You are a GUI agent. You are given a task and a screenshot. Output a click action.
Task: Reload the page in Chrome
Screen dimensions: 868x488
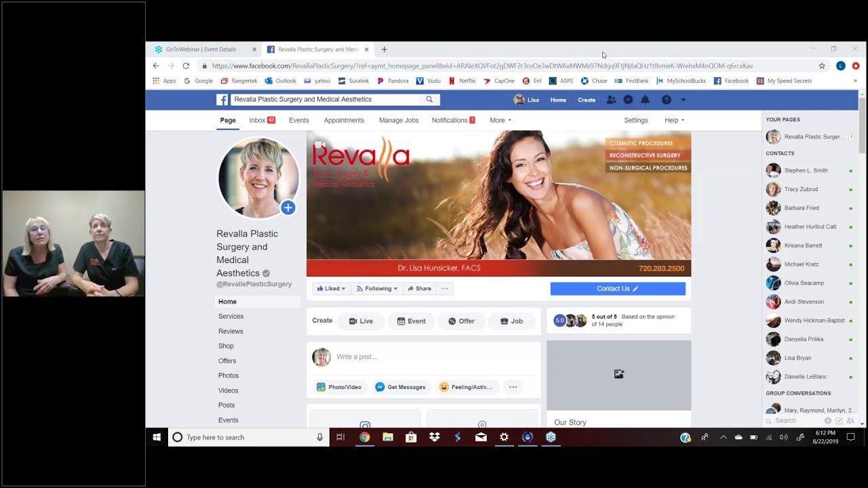pos(186,66)
